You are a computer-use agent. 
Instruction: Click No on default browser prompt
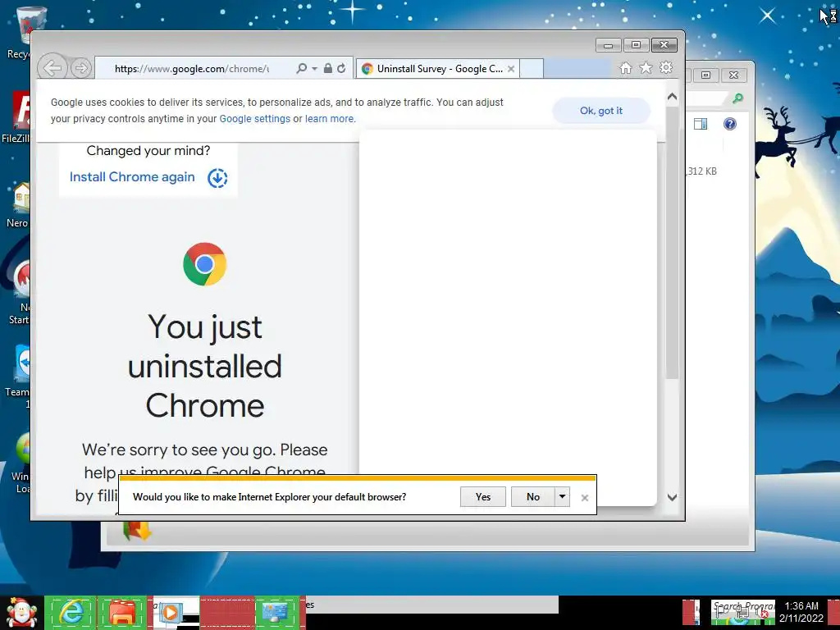533,496
